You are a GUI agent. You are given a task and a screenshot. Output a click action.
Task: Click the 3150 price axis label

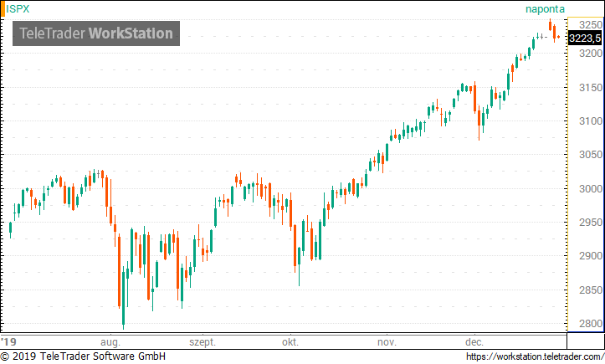590,88
